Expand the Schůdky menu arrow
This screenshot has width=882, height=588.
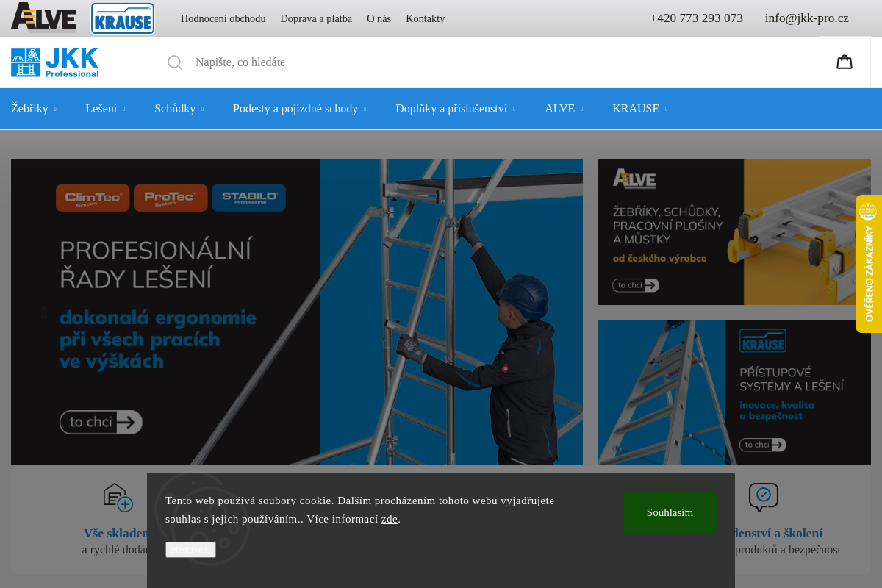tap(202, 109)
